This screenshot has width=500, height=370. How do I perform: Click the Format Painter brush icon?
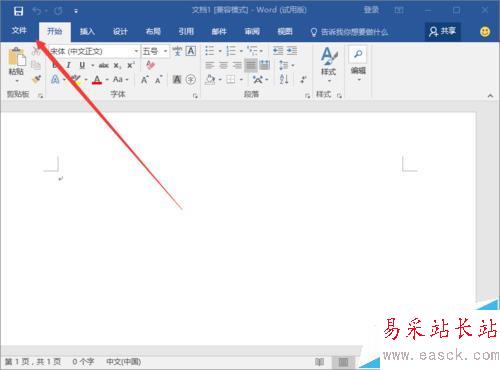[x=36, y=79]
